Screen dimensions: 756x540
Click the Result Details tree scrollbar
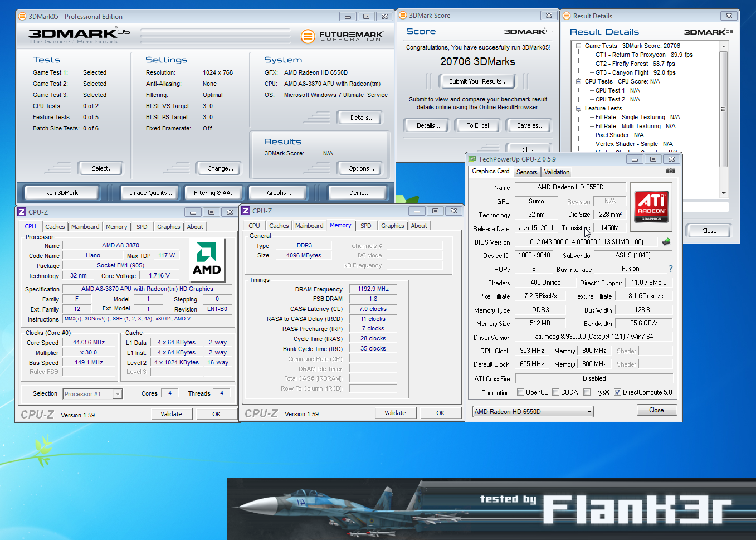724,109
